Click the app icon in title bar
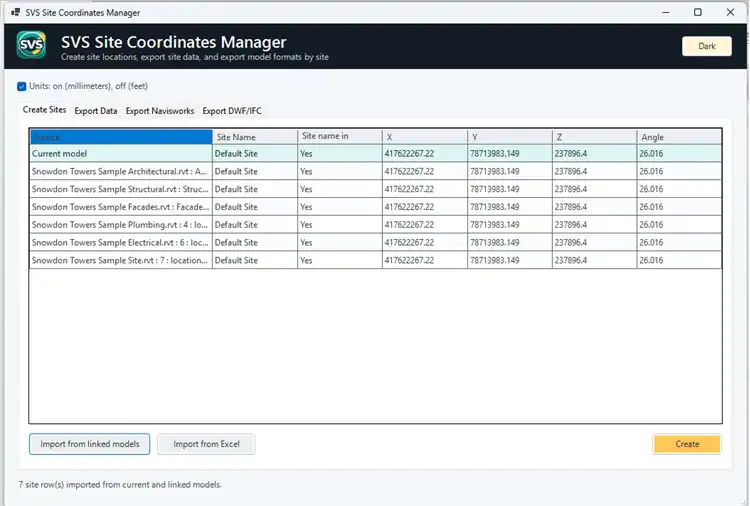750x506 pixels. coord(16,12)
